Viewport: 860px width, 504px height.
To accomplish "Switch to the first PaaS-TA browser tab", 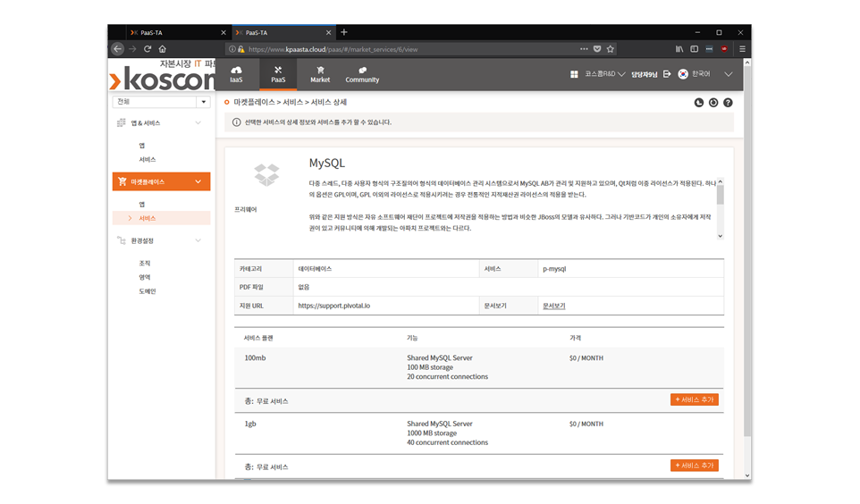I will (175, 32).
